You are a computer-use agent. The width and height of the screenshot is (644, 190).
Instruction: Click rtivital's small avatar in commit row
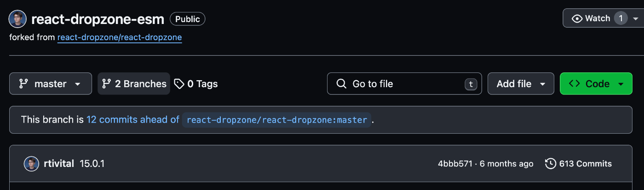31,164
